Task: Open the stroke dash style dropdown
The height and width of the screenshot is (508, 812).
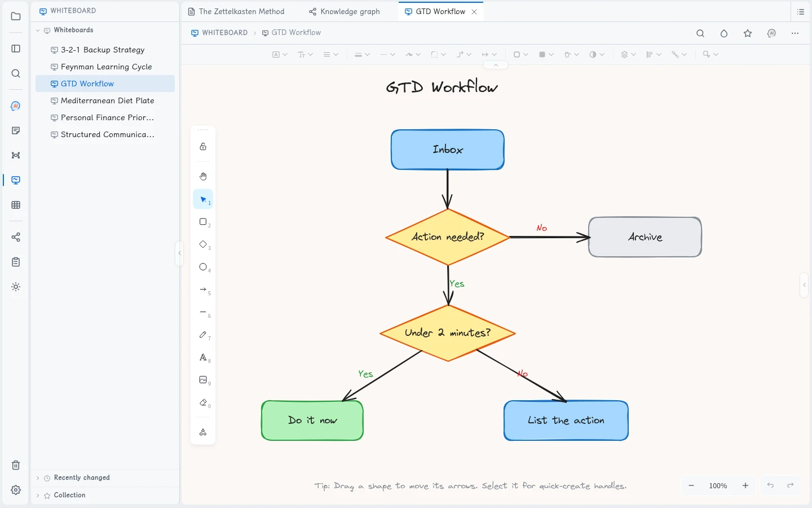Action: point(387,55)
